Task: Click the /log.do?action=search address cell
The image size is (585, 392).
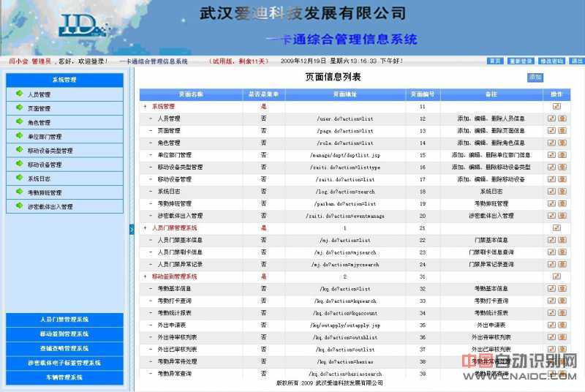Action: pos(345,192)
